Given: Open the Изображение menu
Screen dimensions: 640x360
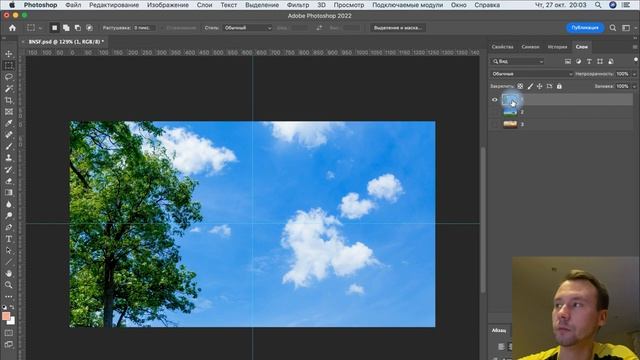Looking at the screenshot, I should 168,5.
